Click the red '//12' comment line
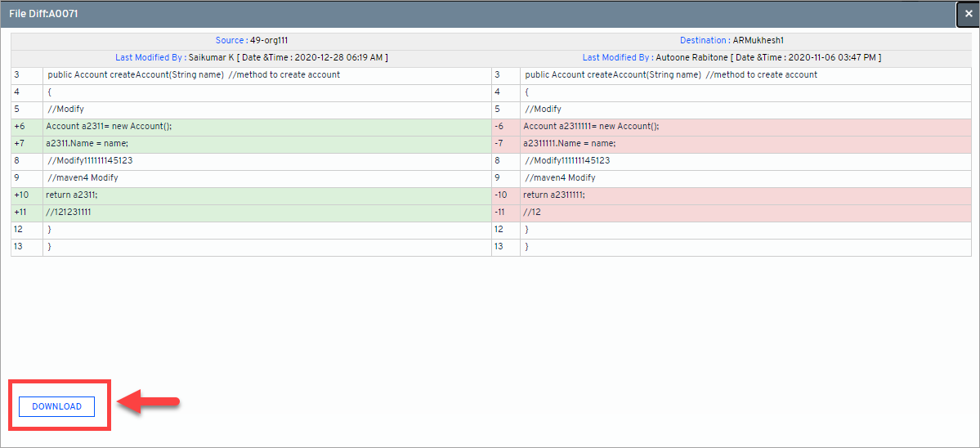The image size is (980, 448). (x=532, y=212)
